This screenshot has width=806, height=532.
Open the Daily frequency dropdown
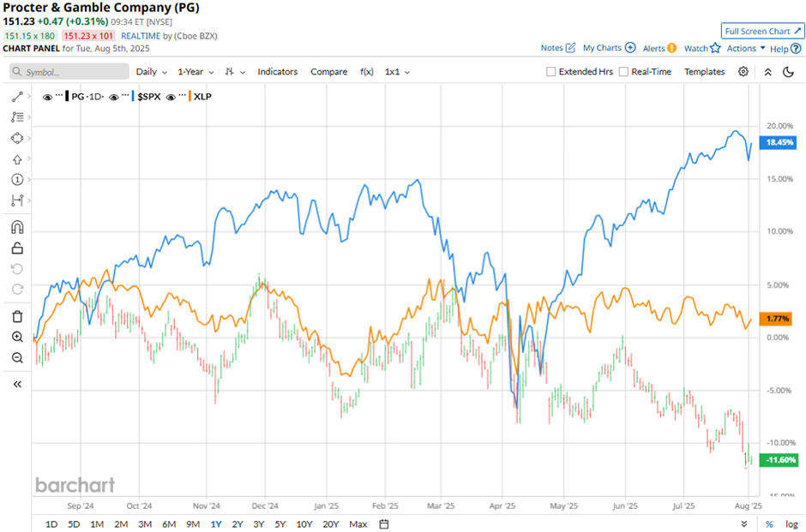(x=151, y=72)
